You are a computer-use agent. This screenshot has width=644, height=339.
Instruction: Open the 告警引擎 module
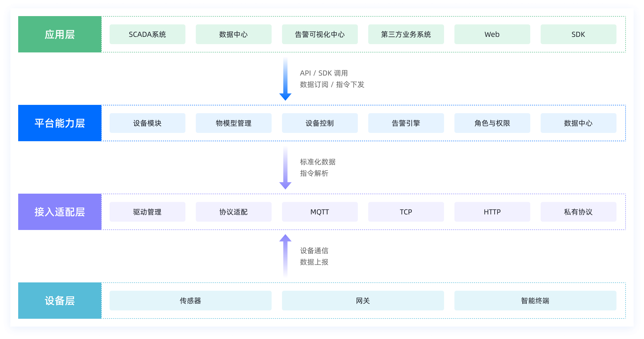[x=406, y=123]
